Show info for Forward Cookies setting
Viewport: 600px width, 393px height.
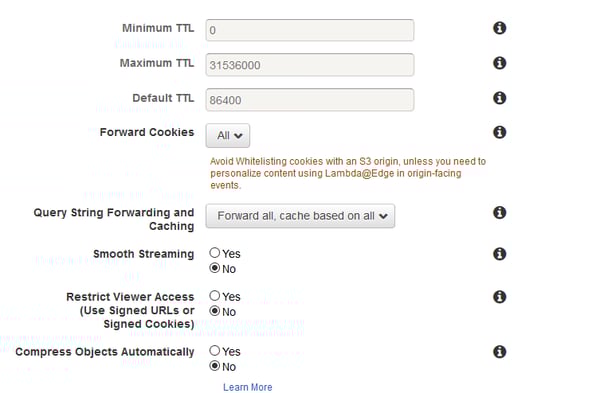(499, 132)
